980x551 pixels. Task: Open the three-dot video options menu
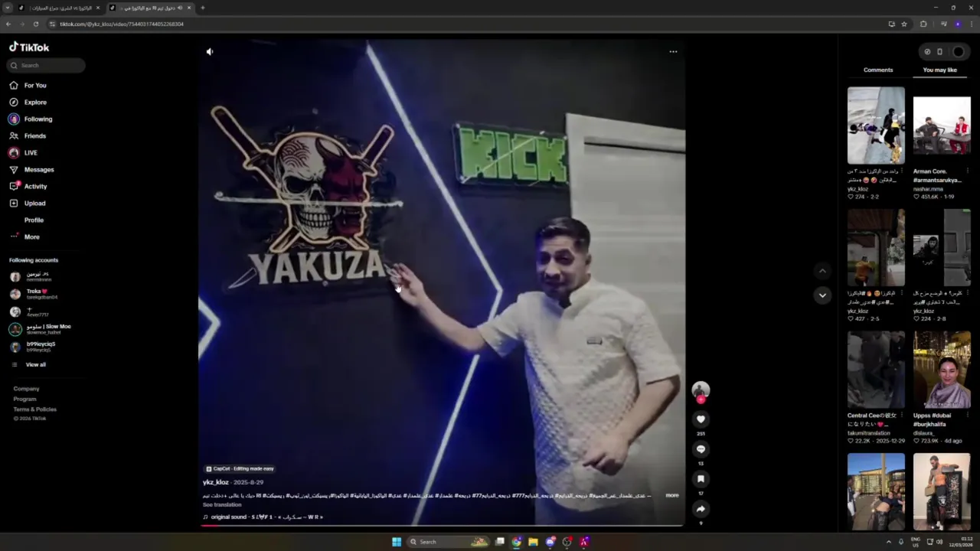673,52
